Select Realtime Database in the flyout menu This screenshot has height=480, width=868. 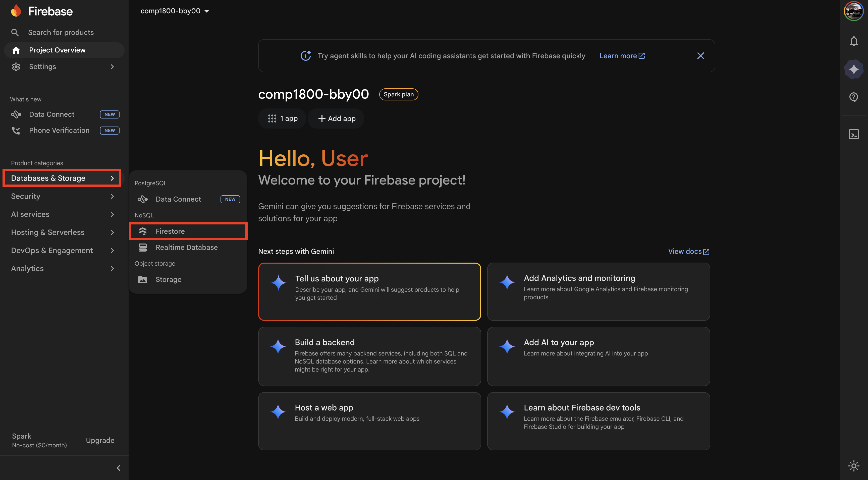(186, 247)
